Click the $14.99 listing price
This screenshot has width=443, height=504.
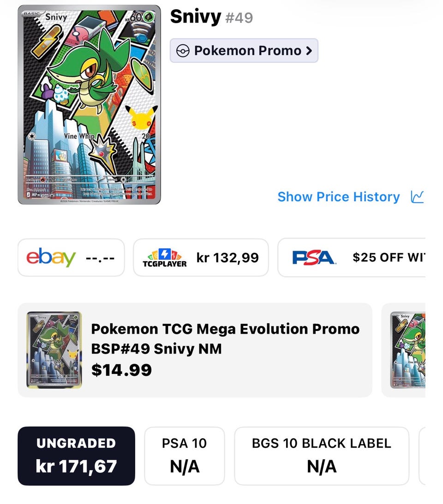click(121, 370)
